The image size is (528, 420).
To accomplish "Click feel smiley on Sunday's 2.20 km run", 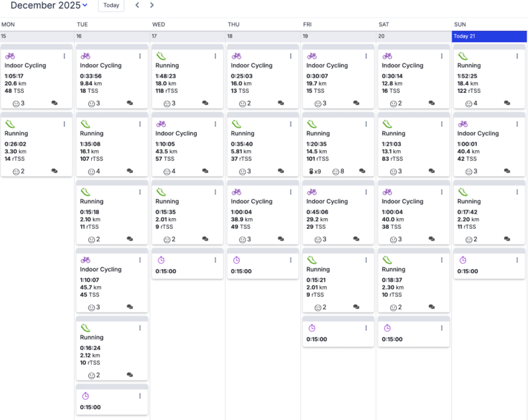I will (x=469, y=239).
